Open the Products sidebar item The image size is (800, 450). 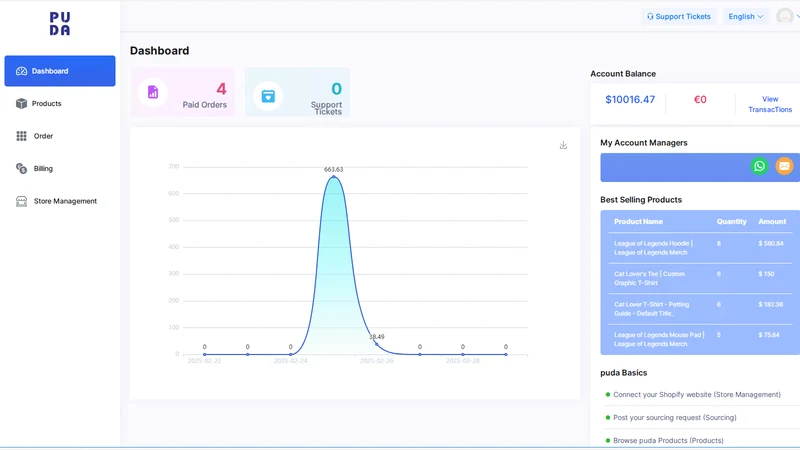[x=60, y=104]
